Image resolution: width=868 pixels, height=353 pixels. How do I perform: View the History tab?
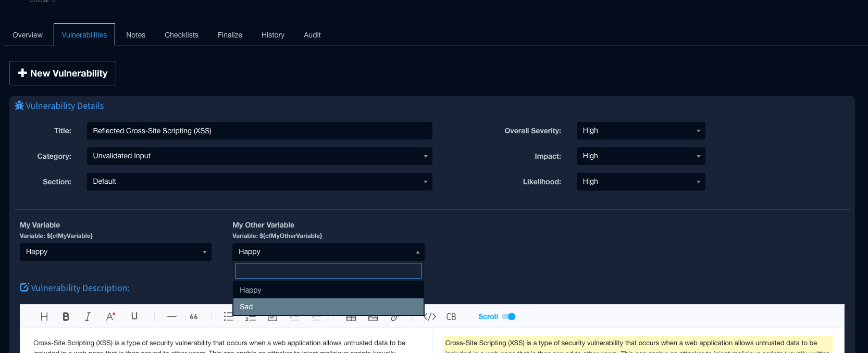point(273,35)
